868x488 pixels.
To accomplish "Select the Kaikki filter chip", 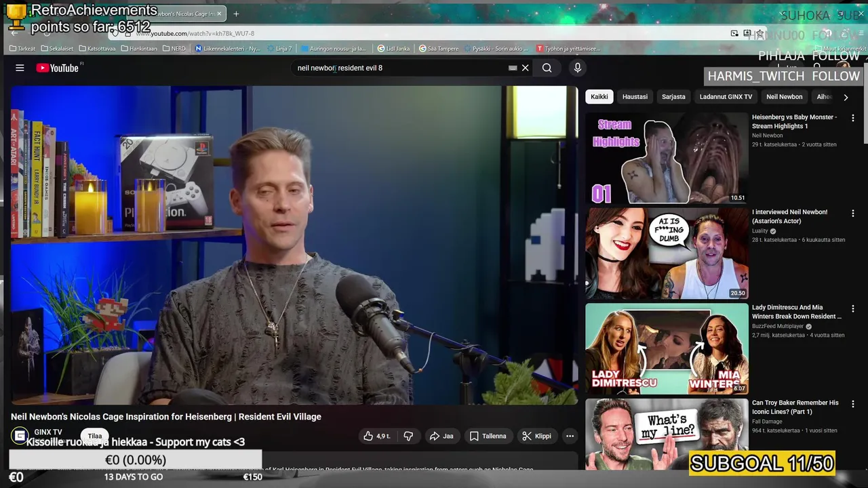I will tap(599, 97).
